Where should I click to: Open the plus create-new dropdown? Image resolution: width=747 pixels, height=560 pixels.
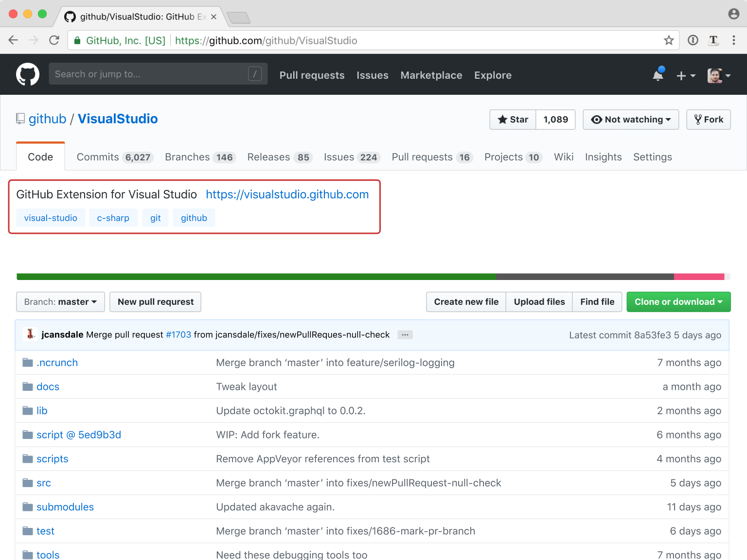(686, 75)
